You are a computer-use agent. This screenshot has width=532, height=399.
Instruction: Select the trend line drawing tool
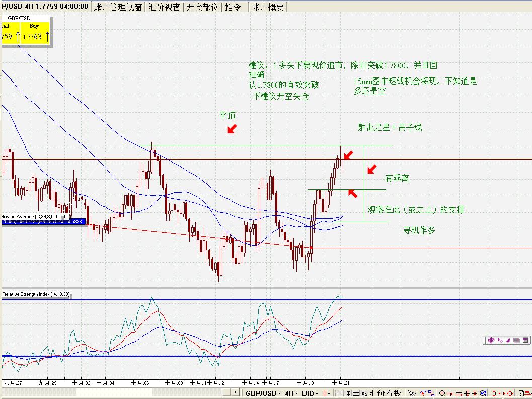[423, 393]
